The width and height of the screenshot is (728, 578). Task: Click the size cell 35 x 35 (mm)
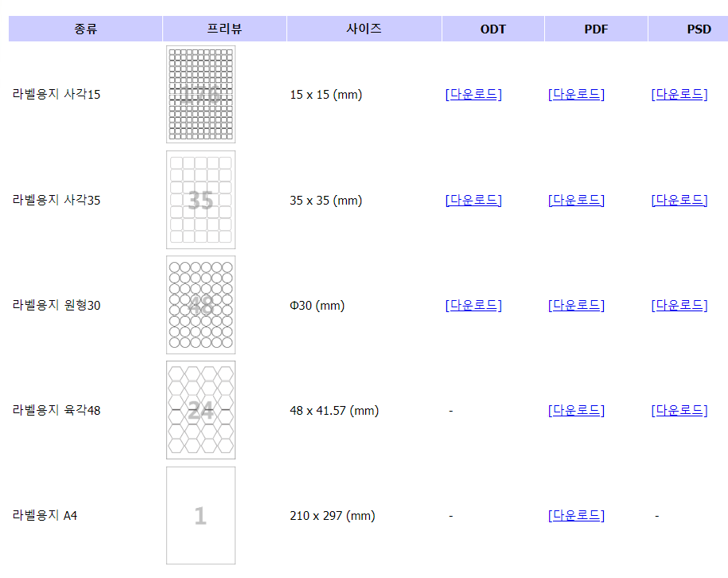click(326, 201)
